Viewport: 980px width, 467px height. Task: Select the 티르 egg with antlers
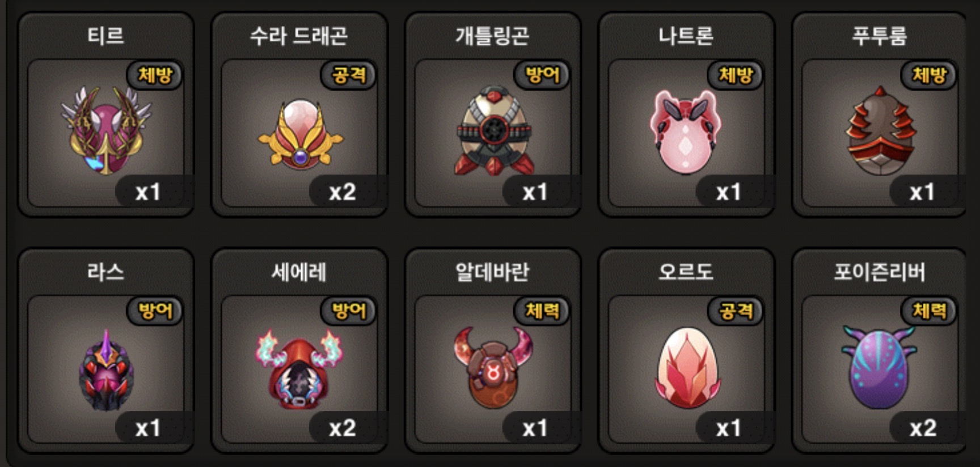pyautogui.click(x=106, y=131)
